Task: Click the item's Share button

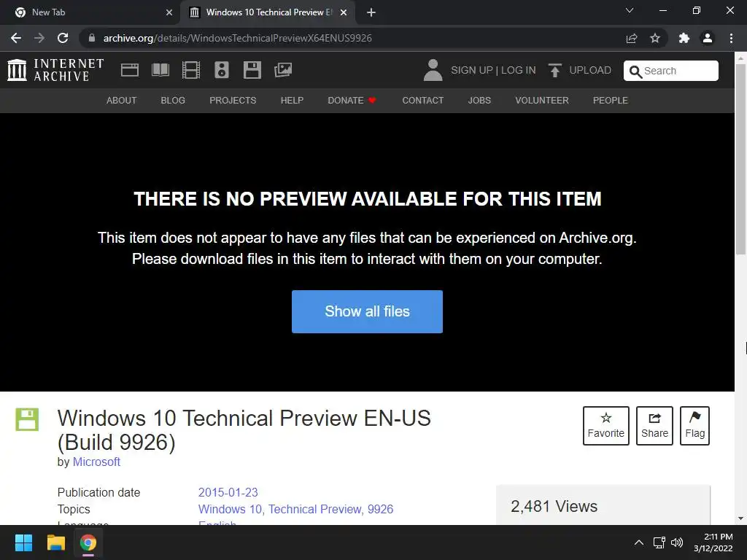Action: point(654,426)
